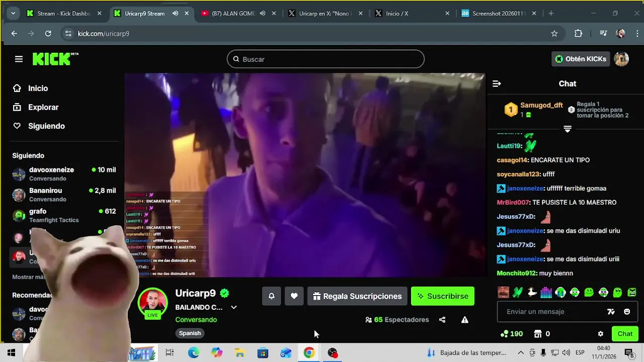
Task: Mute the ALAN GOME YouTube tab audio
Action: [263, 14]
